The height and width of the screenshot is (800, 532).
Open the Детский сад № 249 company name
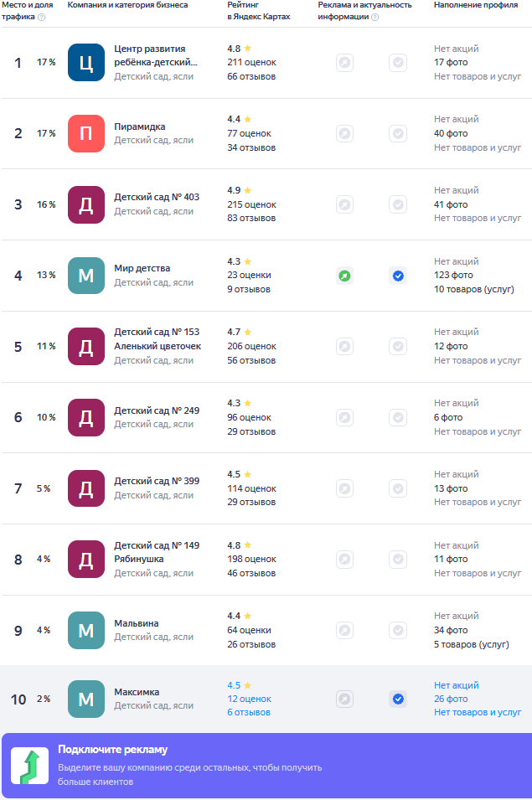tap(157, 410)
